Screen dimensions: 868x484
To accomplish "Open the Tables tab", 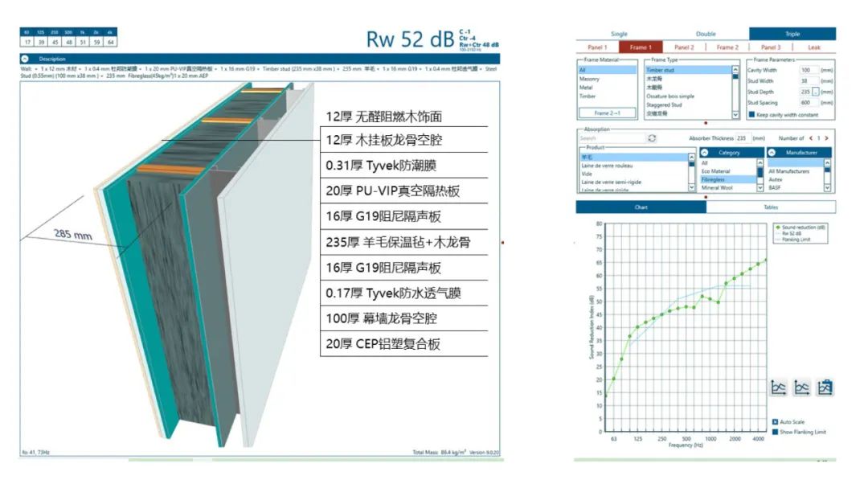I will tap(771, 207).
